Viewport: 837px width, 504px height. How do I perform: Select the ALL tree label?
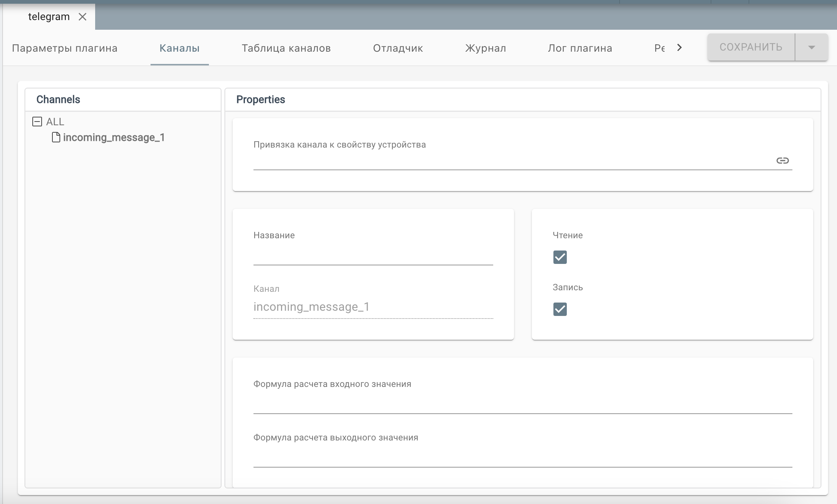[x=55, y=122]
